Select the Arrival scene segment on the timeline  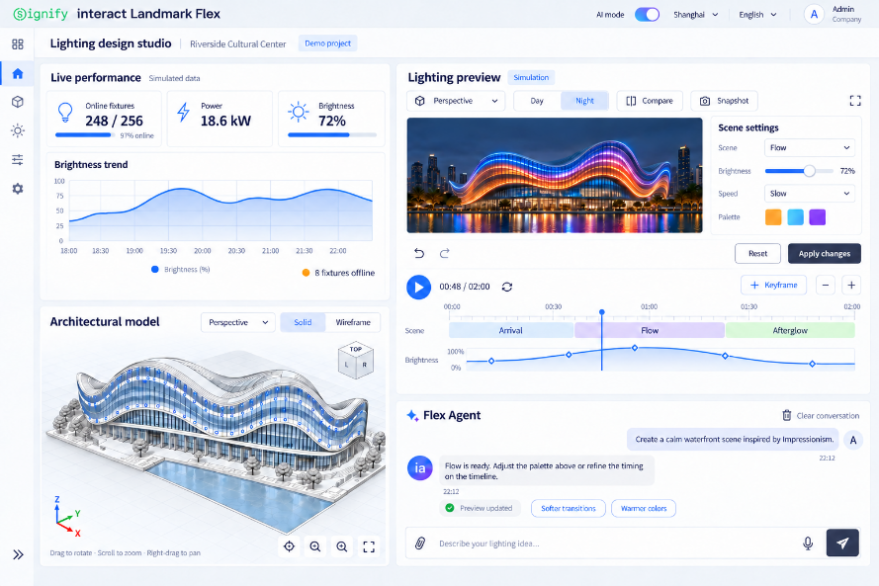(x=511, y=330)
